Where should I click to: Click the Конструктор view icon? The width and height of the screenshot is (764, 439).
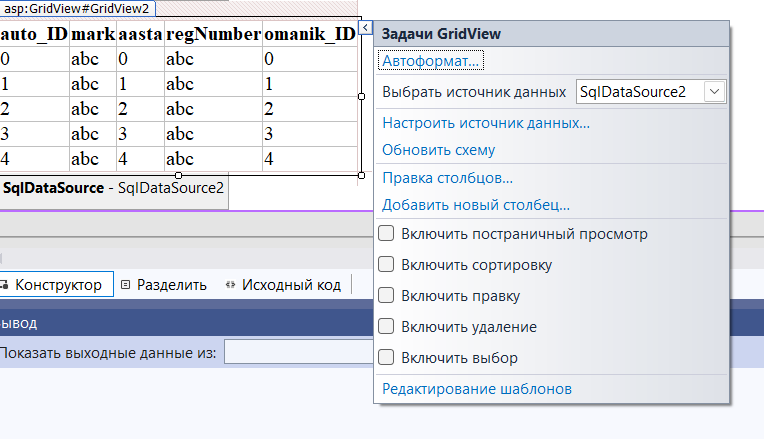pos(4,285)
